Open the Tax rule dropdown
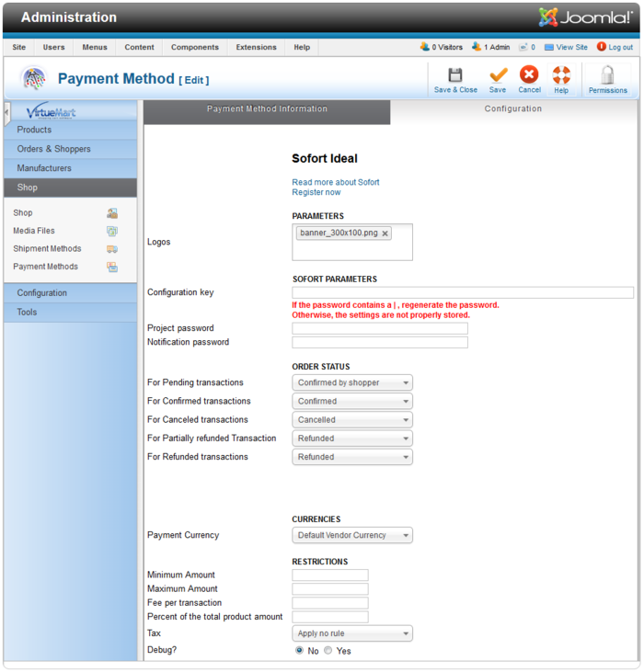644x672 pixels. (352, 634)
